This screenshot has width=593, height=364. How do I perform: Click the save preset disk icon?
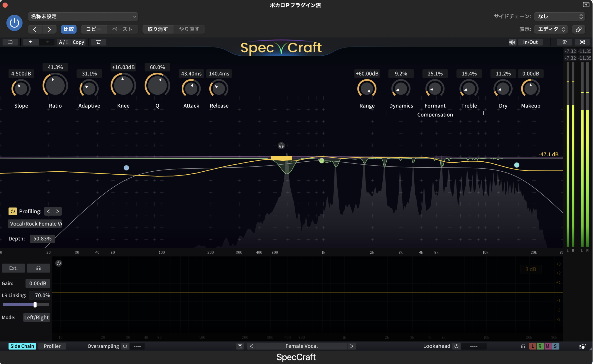[240, 346]
